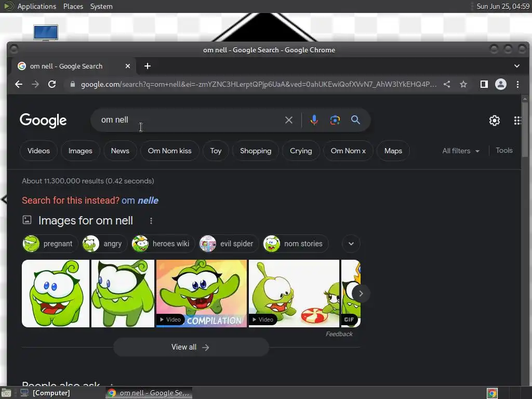Screen dimensions: 532x399
Task: Open the Tools options
Action: [x=504, y=150]
